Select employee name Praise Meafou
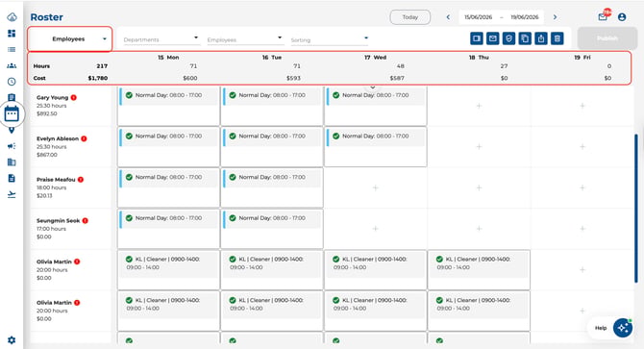Image resolution: width=644 pixels, height=349 pixels. click(x=56, y=180)
